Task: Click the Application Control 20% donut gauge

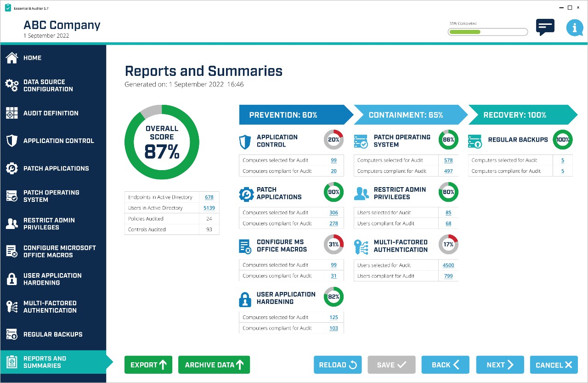Action: pyautogui.click(x=334, y=139)
